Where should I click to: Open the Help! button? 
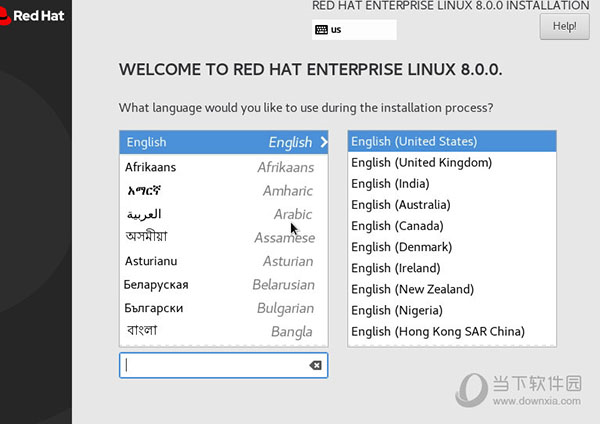tap(564, 26)
